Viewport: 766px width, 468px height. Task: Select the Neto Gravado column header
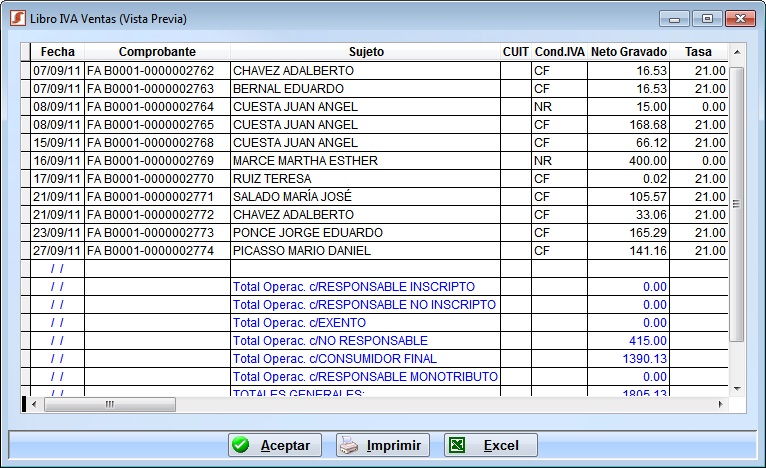click(628, 52)
